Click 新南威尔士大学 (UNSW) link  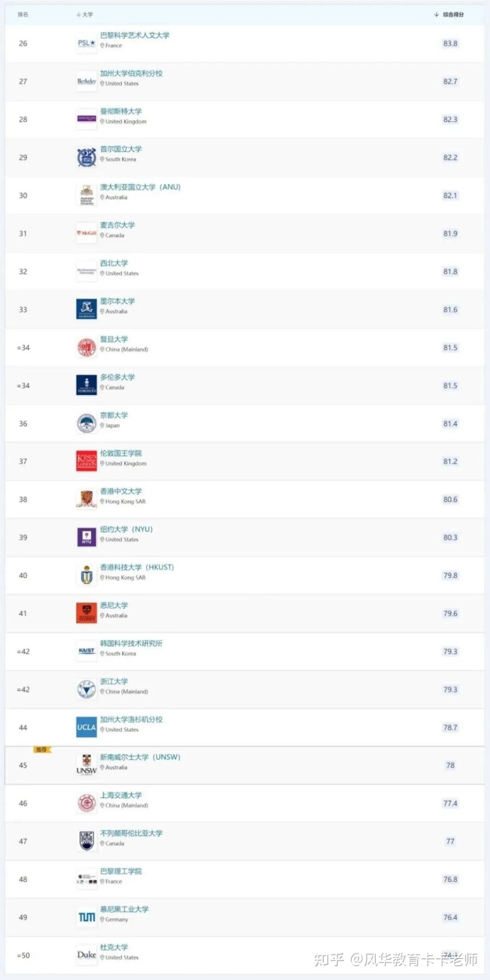point(140,757)
